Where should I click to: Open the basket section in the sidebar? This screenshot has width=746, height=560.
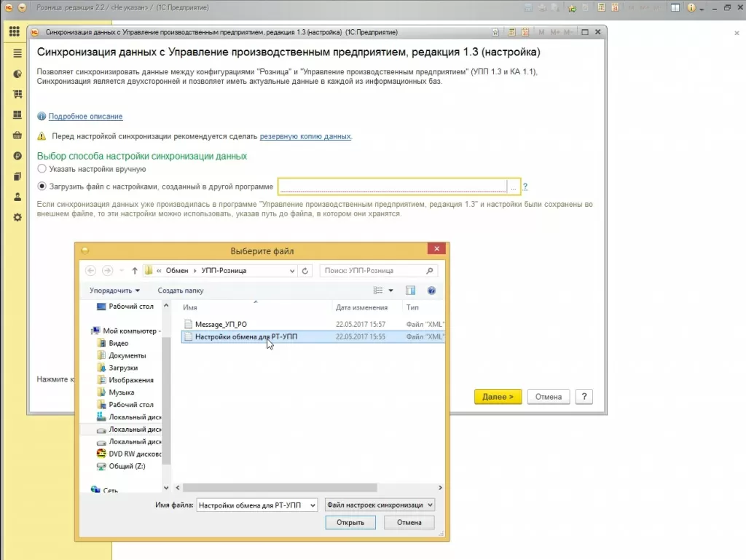pyautogui.click(x=17, y=135)
